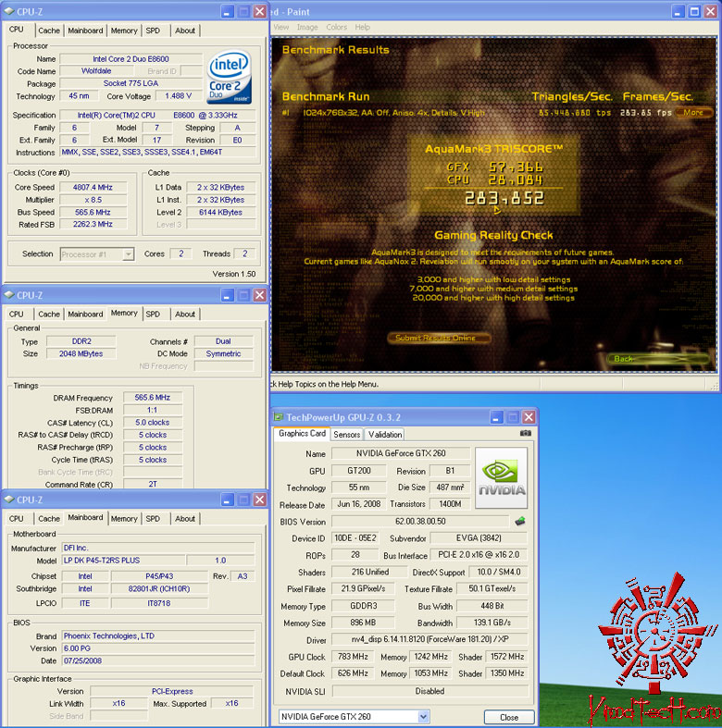The image size is (722, 728).
Task: Click the BIOS date 07/25/2008
Action: click(158, 660)
